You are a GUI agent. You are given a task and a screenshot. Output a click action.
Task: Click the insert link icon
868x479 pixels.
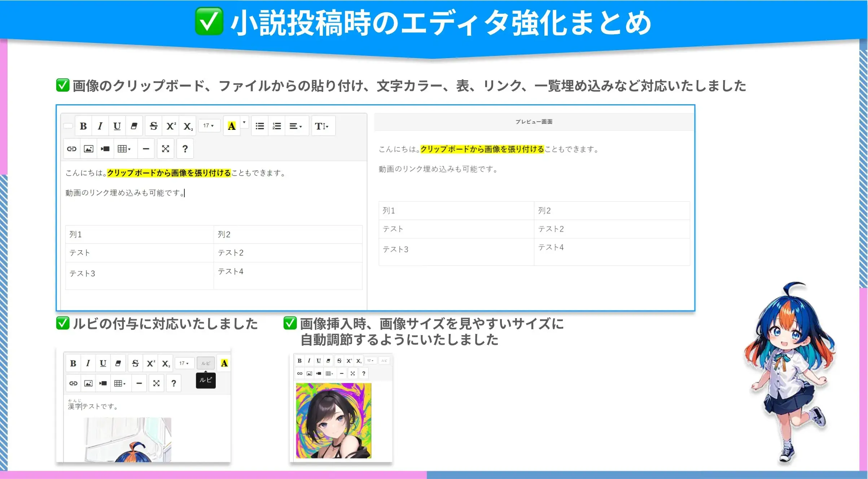pyautogui.click(x=72, y=149)
